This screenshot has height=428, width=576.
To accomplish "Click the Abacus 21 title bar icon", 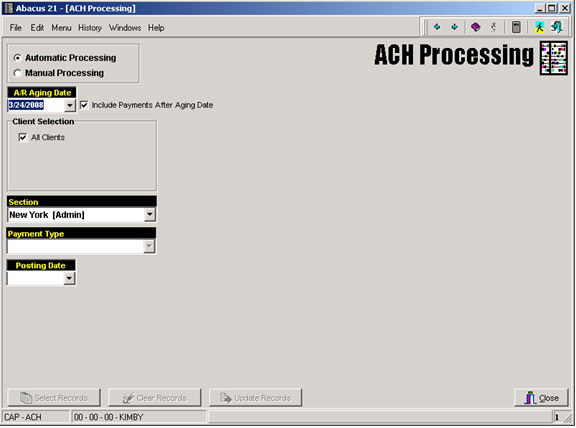I will [x=8, y=8].
